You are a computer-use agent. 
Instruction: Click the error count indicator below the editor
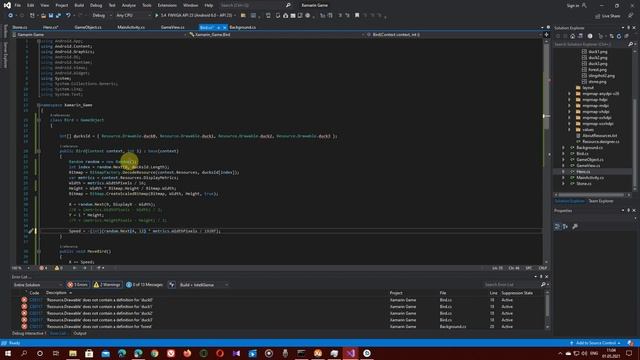tap(43, 268)
